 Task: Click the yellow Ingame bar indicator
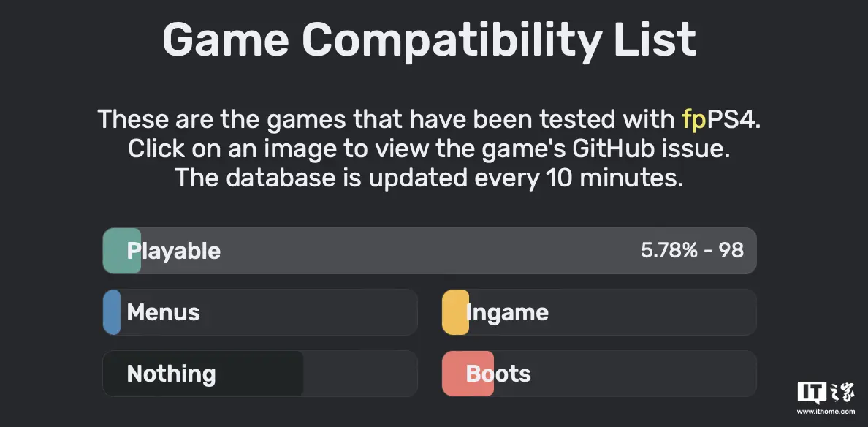[456, 312]
